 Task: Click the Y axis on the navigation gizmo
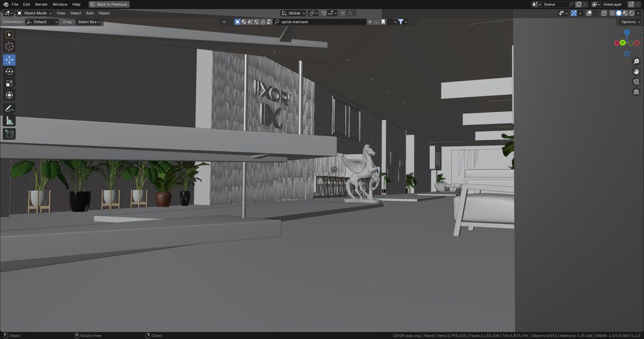(622, 42)
